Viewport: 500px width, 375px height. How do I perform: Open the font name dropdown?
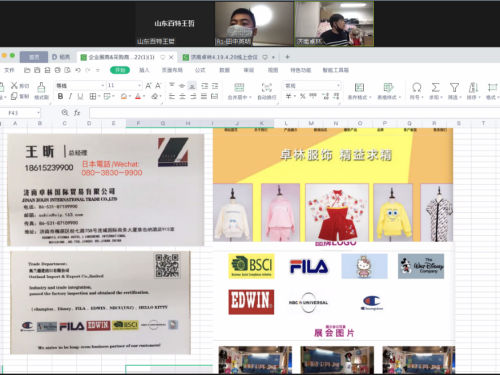tap(79, 86)
